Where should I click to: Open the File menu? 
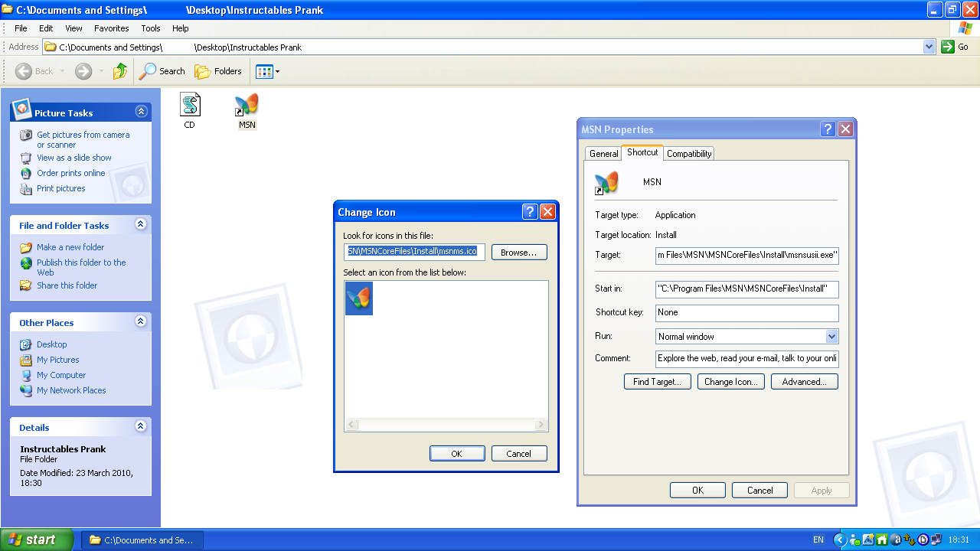tap(21, 28)
